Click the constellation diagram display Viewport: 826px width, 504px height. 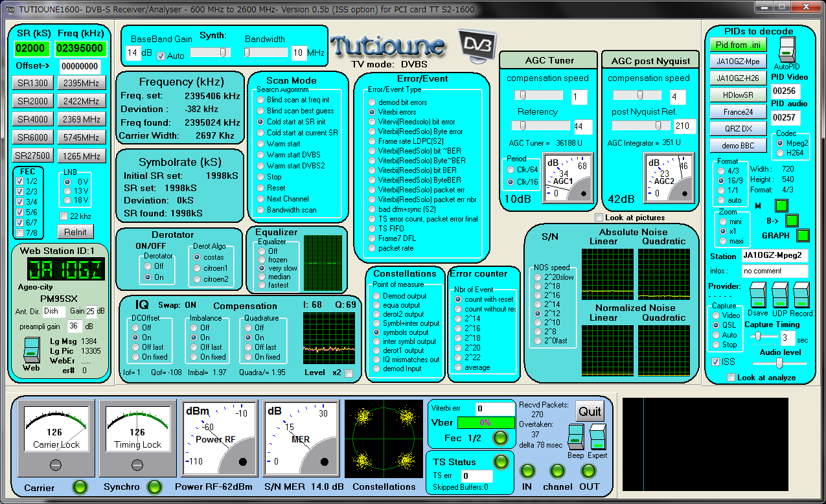pos(384,439)
